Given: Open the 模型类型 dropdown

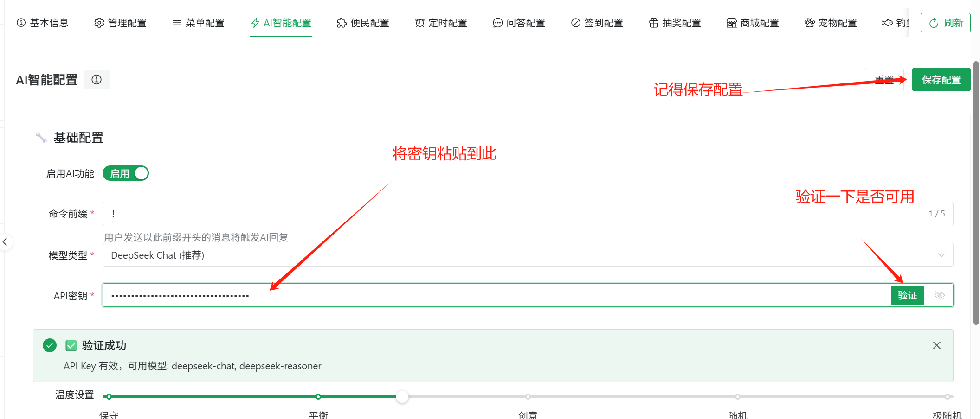Looking at the screenshot, I should (x=528, y=255).
